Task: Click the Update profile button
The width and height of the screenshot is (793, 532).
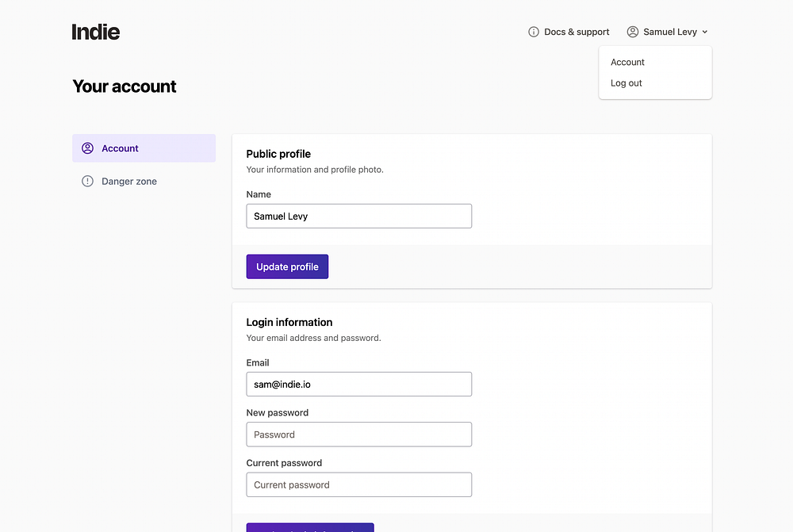Action: coord(287,266)
